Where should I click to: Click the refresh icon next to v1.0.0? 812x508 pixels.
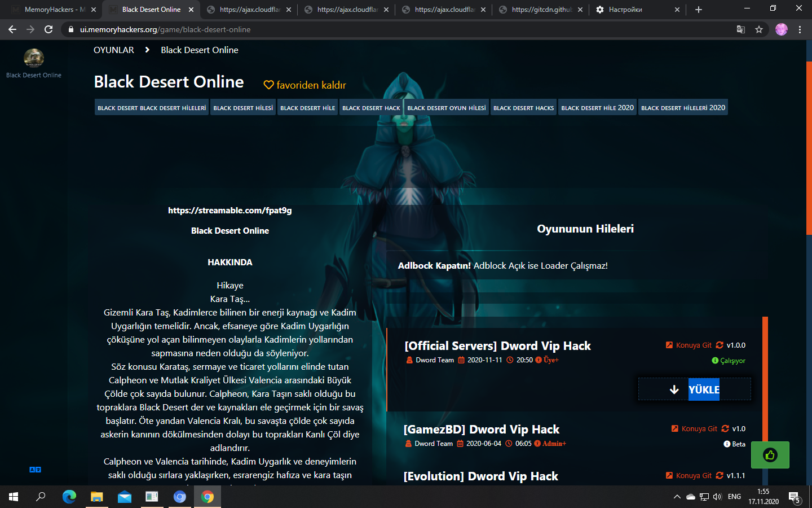(x=720, y=345)
